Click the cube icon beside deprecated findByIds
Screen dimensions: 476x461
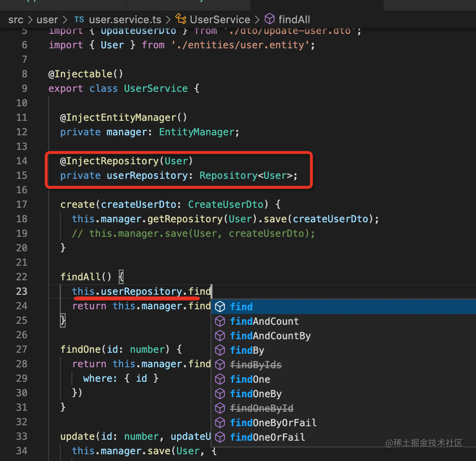click(220, 365)
